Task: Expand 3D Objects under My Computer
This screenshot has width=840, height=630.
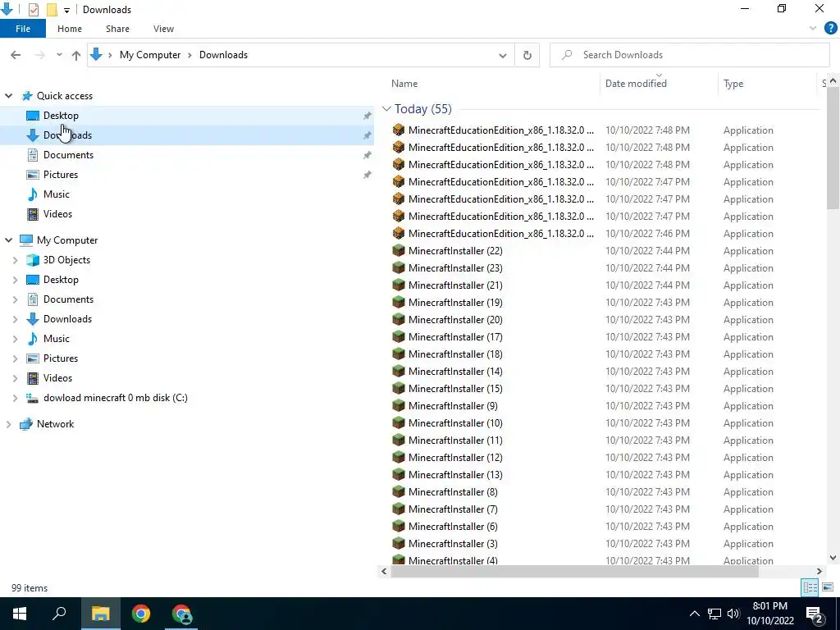Action: click(x=15, y=260)
